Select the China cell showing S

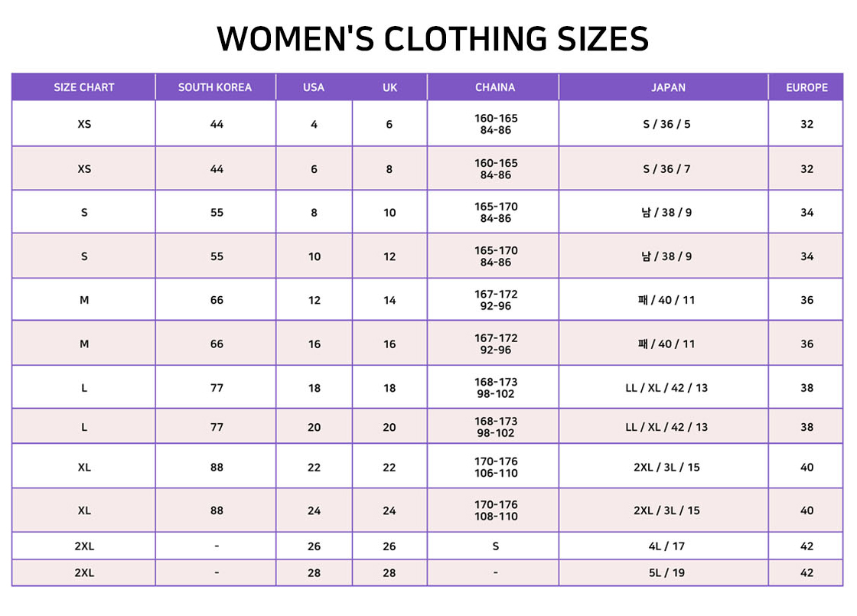point(495,546)
